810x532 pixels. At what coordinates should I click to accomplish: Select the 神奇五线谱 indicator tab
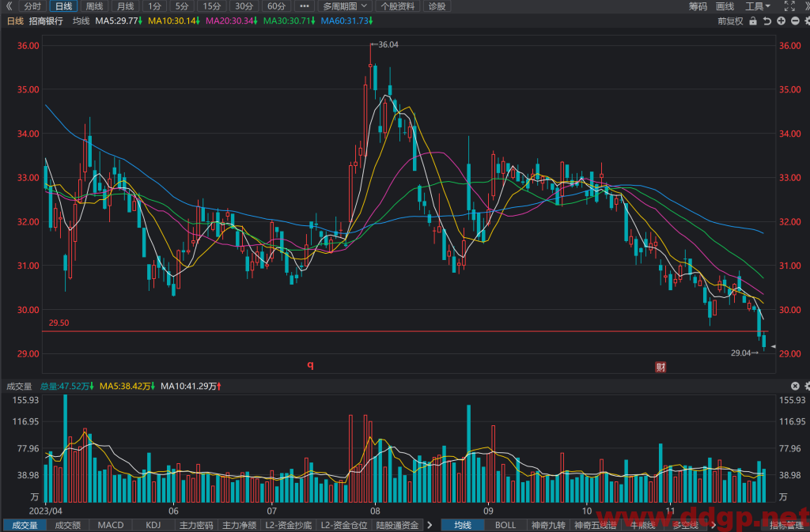click(595, 526)
